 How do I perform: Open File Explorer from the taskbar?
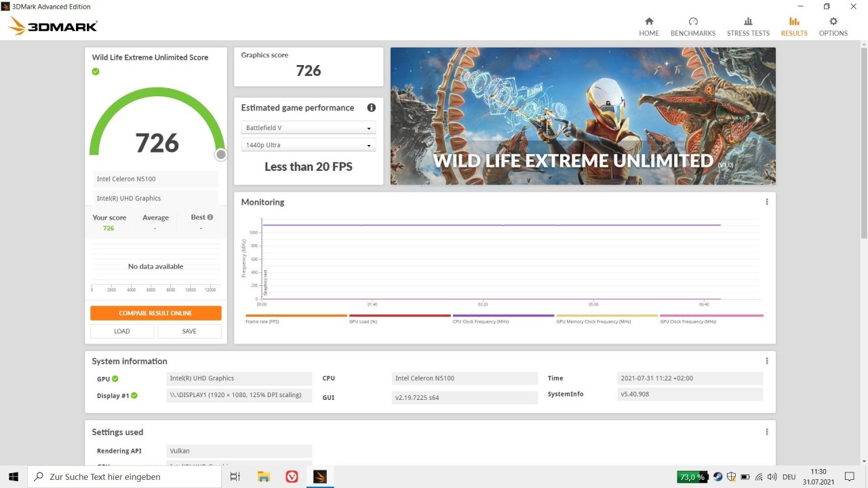coord(264,476)
